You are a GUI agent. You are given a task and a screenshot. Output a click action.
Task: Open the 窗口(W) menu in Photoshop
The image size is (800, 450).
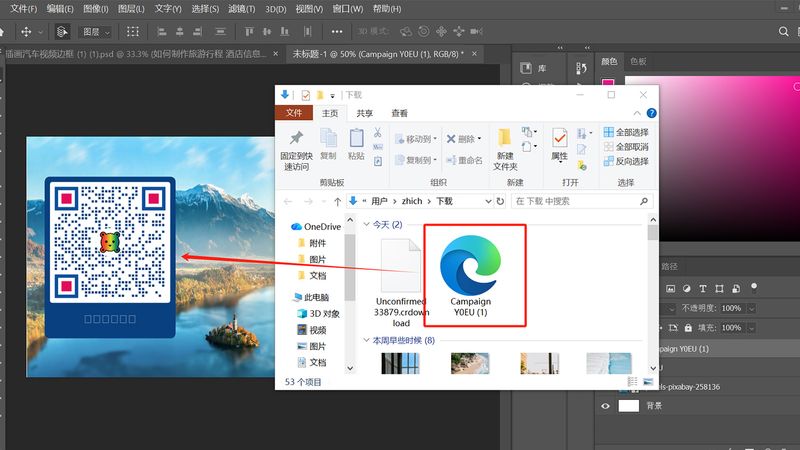coord(347,9)
